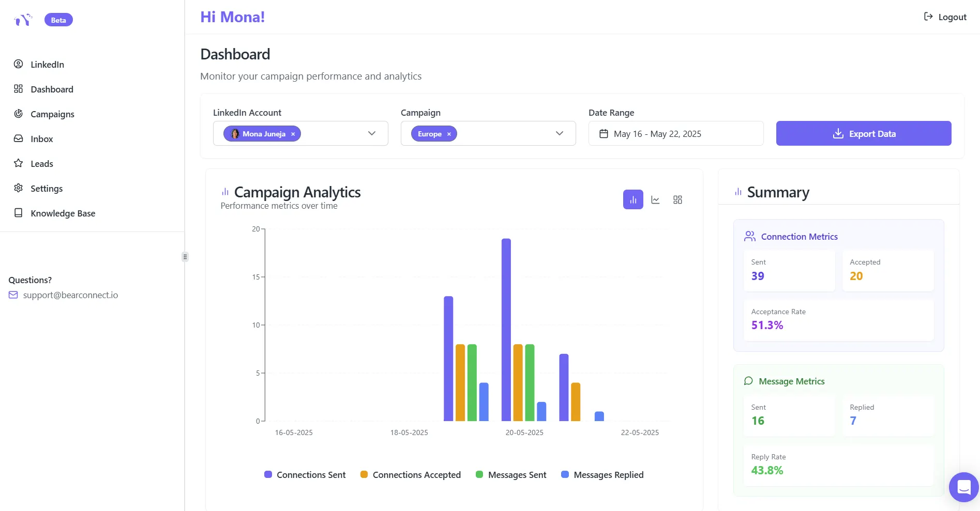The height and width of the screenshot is (511, 980).
Task: Open the Campaigns section in sidebar
Action: point(52,114)
